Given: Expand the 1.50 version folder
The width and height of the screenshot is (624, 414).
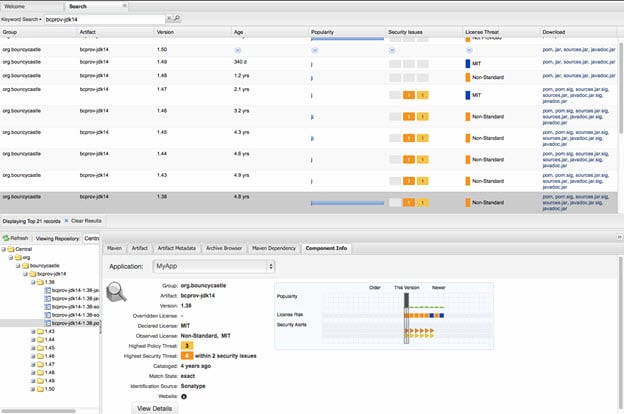Looking at the screenshot, I should (x=34, y=388).
